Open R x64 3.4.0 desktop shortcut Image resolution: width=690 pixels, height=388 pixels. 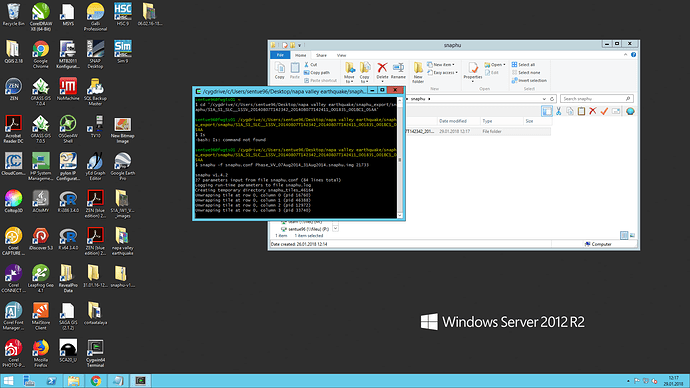(x=68, y=239)
